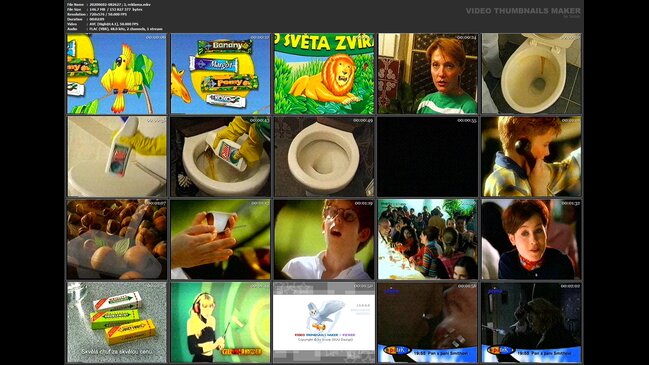Select the clean toilet bowl thumbnail at 00:00:49
The height and width of the screenshot is (365, 649).
pos(324,156)
